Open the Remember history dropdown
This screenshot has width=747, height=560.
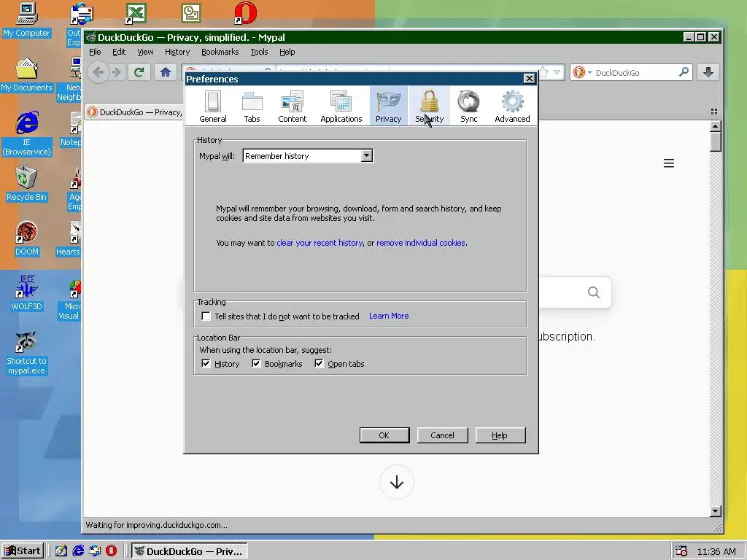308,156
